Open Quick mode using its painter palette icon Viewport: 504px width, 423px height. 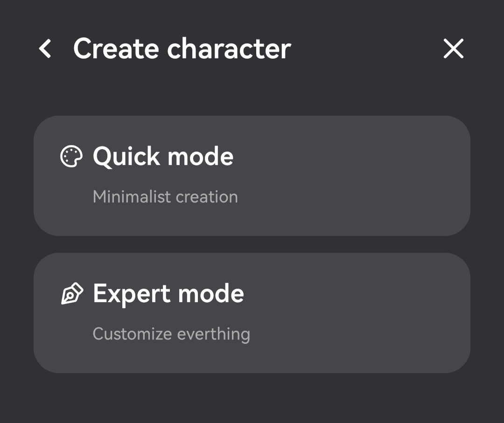pyautogui.click(x=71, y=157)
